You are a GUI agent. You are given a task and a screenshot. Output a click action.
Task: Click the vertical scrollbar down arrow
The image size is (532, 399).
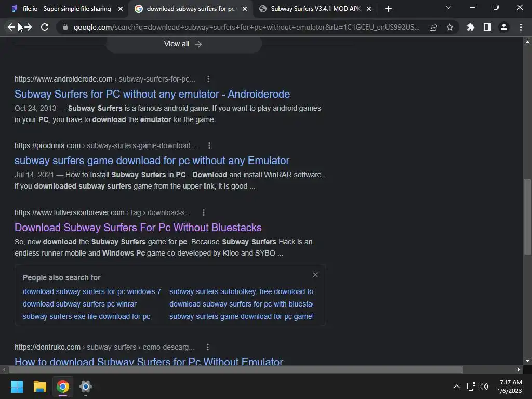click(x=527, y=361)
